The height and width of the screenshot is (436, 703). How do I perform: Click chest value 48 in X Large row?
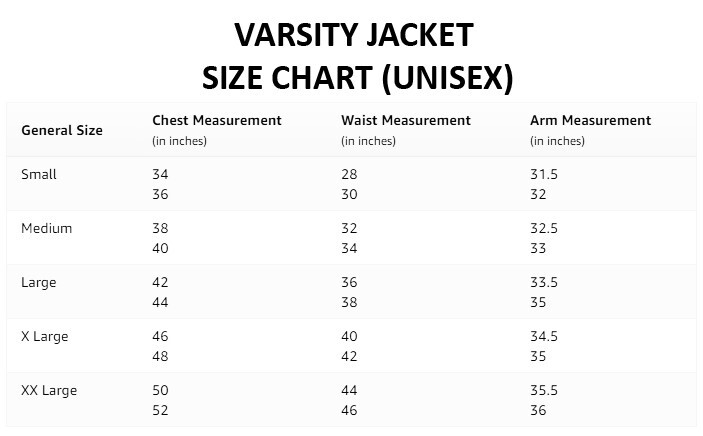[x=160, y=356]
